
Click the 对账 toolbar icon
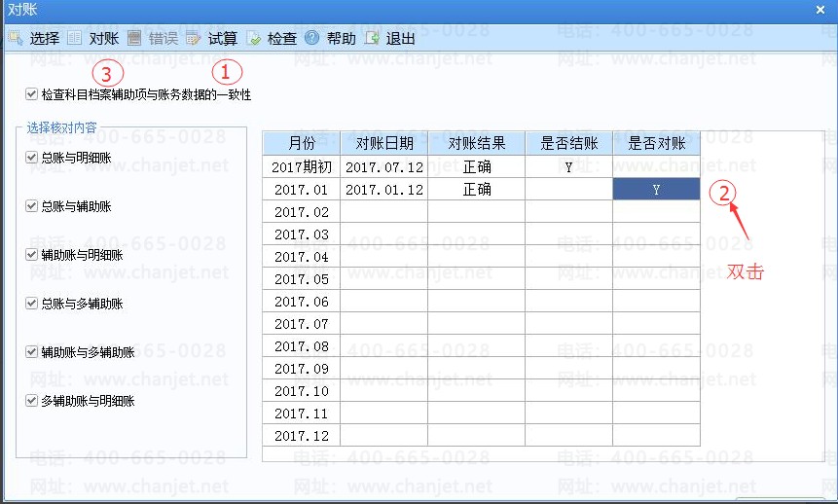tap(75, 39)
